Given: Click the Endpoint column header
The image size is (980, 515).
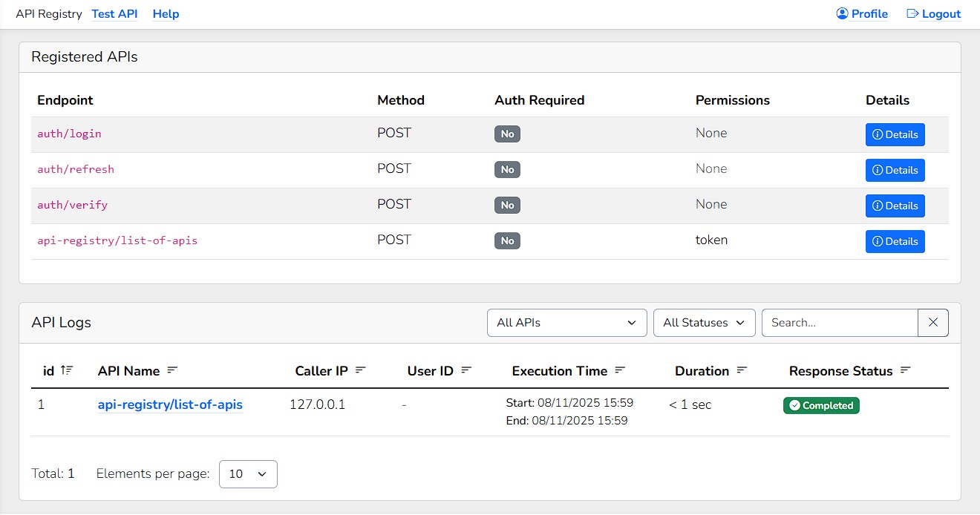Looking at the screenshot, I should click(65, 100).
